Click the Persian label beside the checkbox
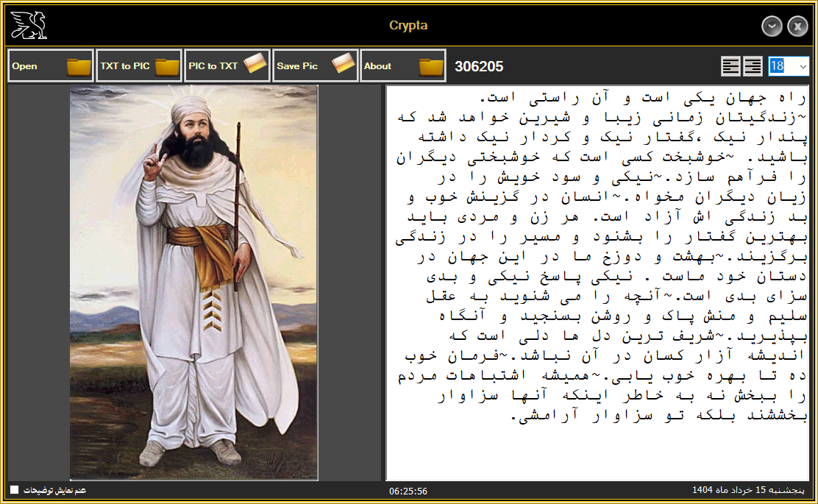This screenshot has width=818, height=504. (54, 491)
